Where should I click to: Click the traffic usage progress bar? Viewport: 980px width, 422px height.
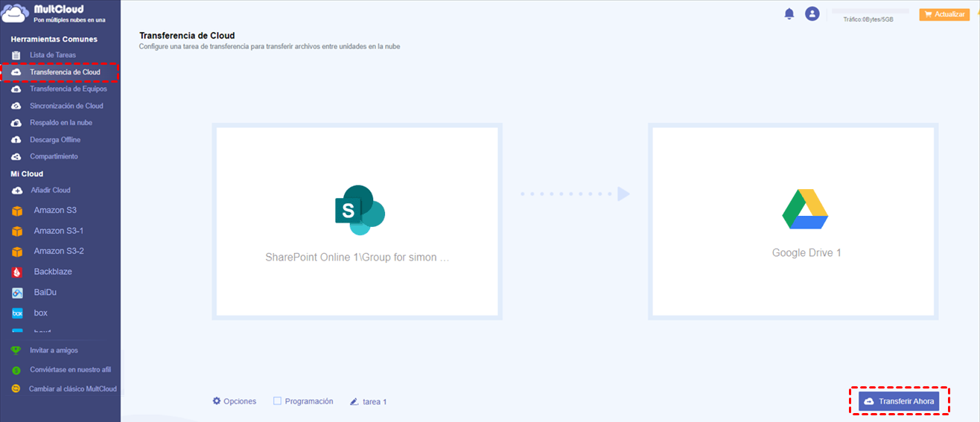point(871,11)
